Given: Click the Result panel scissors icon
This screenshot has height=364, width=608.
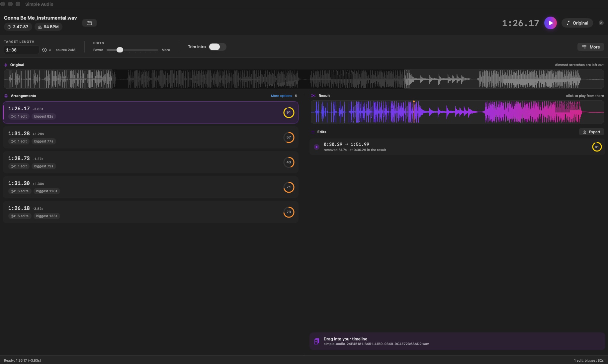Looking at the screenshot, I should click(313, 96).
